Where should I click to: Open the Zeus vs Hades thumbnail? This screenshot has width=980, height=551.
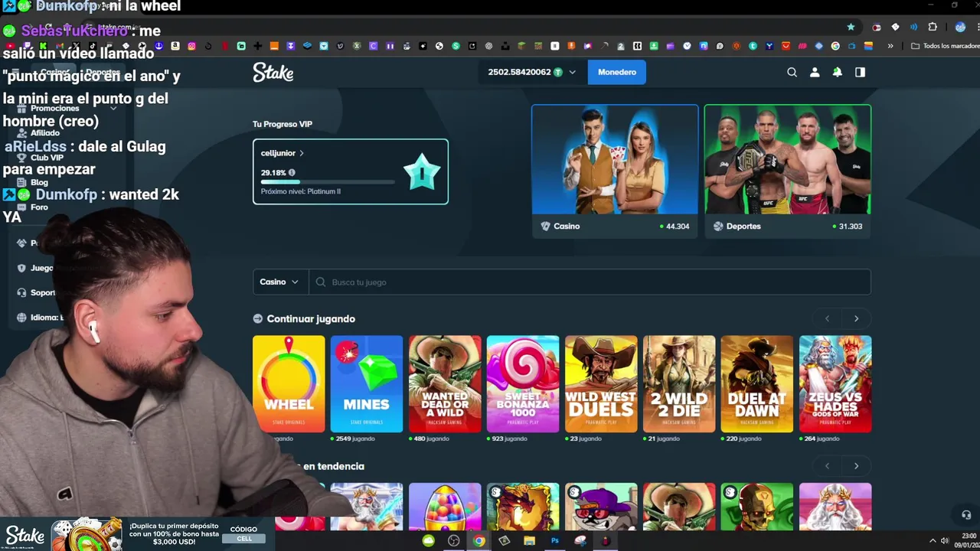tap(835, 383)
